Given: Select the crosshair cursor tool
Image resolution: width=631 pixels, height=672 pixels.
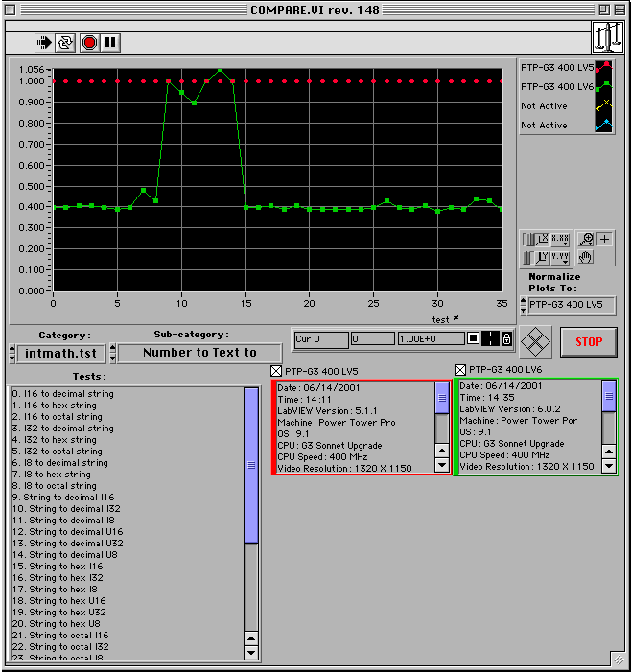Looking at the screenshot, I should click(x=604, y=240).
